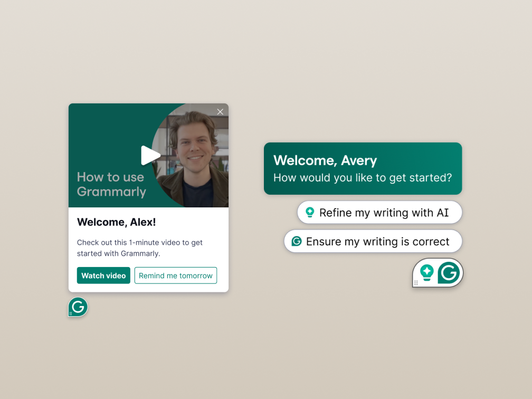The image size is (532, 399).
Task: Click the 1-minute video description text
Action: pos(139,248)
